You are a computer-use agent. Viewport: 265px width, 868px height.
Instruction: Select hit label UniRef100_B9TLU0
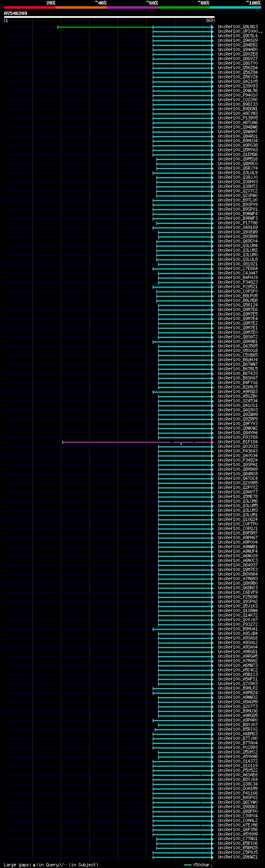238,200
